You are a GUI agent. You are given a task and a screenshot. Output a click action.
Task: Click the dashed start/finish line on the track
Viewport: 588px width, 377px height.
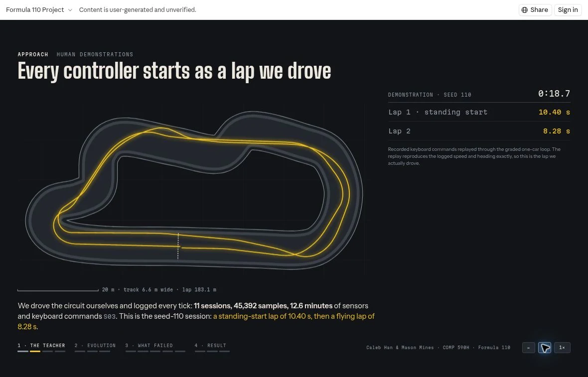[x=178, y=246]
